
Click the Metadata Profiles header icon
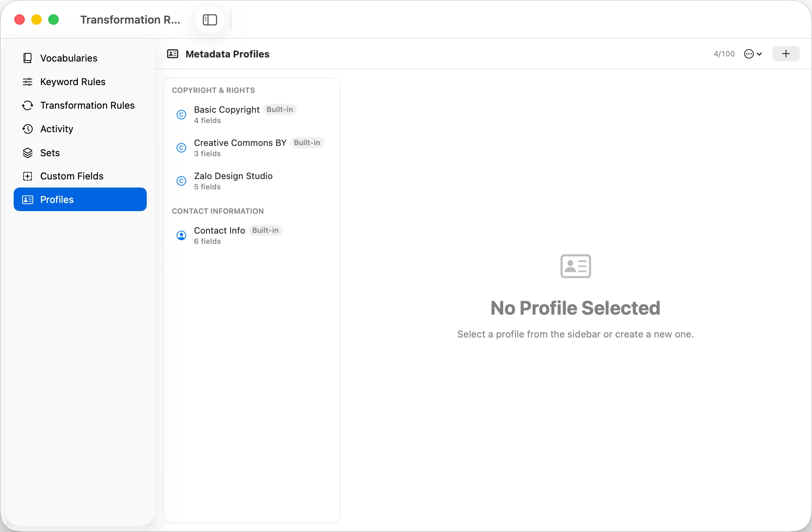pos(173,54)
